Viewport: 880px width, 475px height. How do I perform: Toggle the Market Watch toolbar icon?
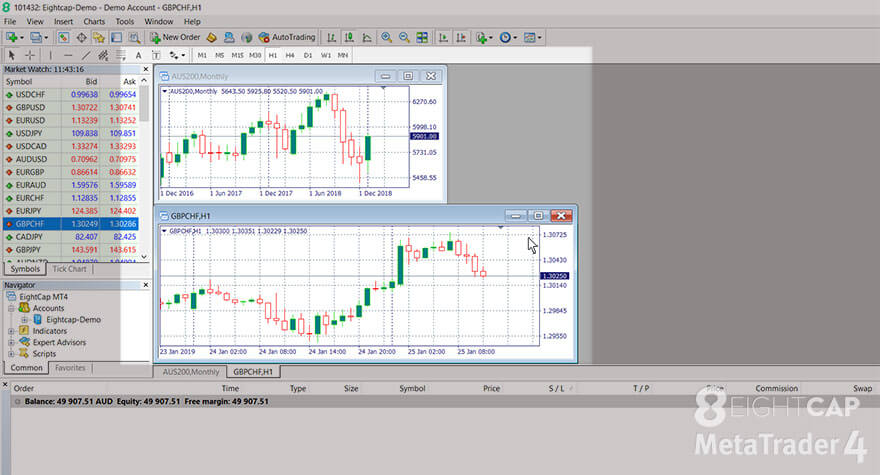pyautogui.click(x=63, y=38)
